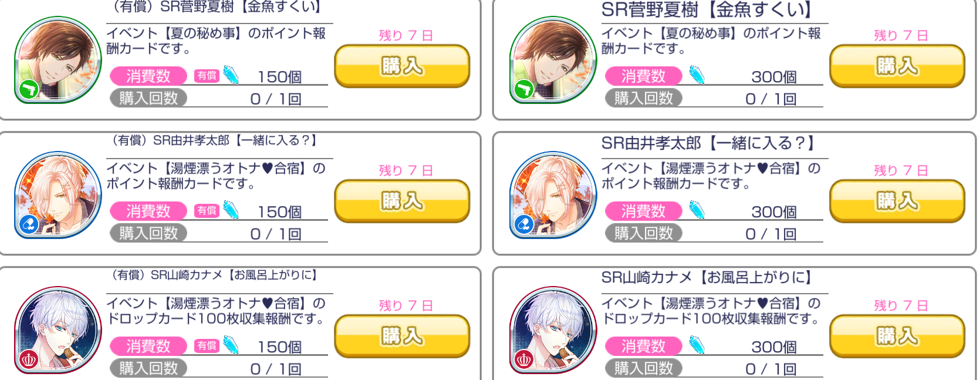Buy SR由井孝太郎 card for 300 gems
The image size is (980, 380).
[x=897, y=201]
